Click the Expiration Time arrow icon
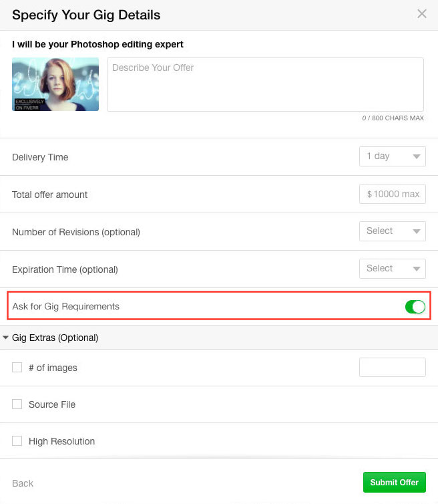Viewport: 438px width, 504px height. point(417,269)
